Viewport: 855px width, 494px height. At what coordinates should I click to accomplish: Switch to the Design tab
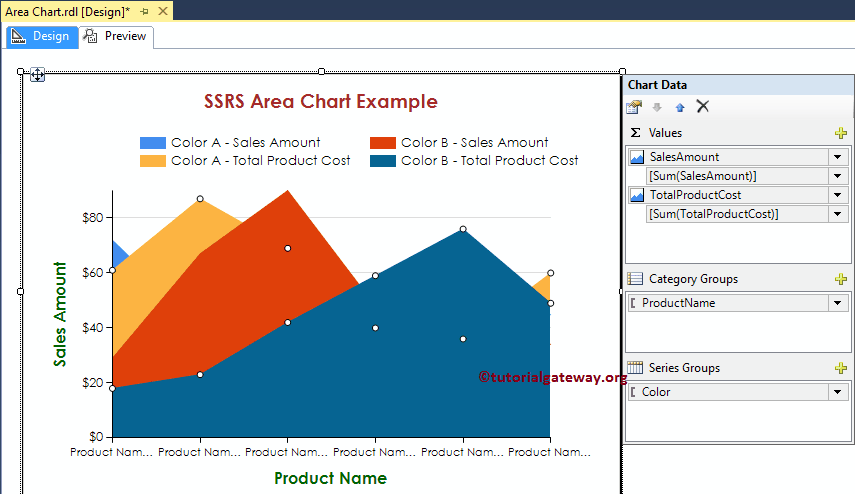pyautogui.click(x=41, y=37)
